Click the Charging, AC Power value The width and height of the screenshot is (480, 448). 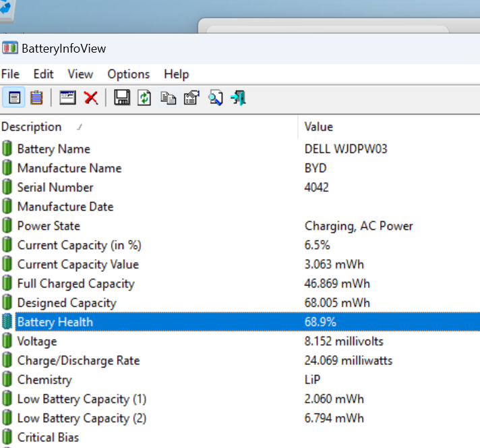(359, 226)
